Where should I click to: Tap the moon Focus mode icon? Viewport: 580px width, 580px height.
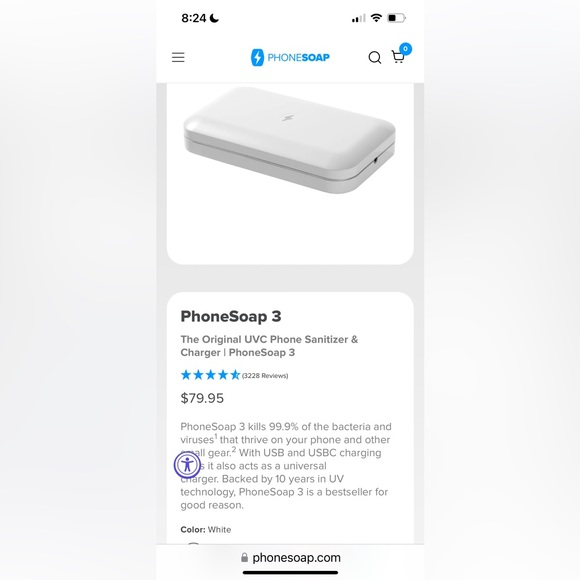[x=214, y=18]
